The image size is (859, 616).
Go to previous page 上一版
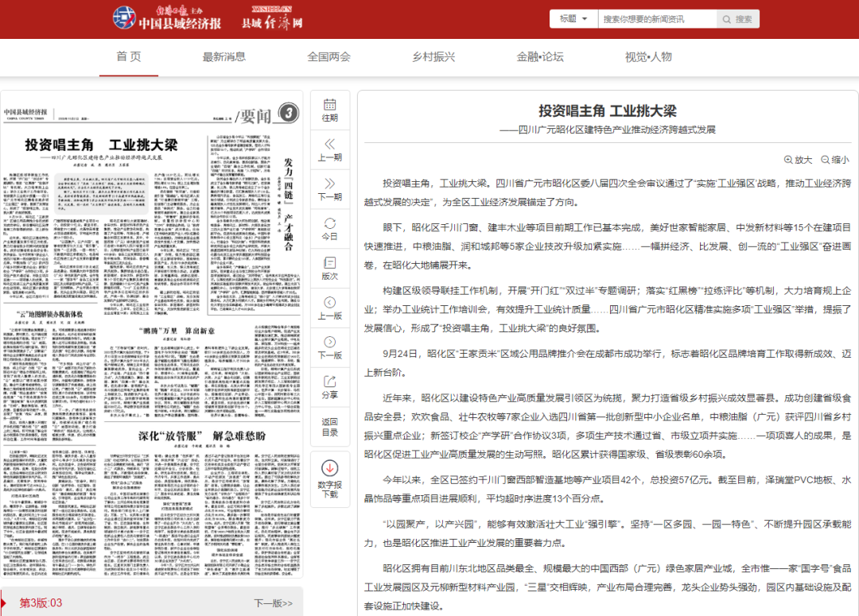click(x=330, y=308)
